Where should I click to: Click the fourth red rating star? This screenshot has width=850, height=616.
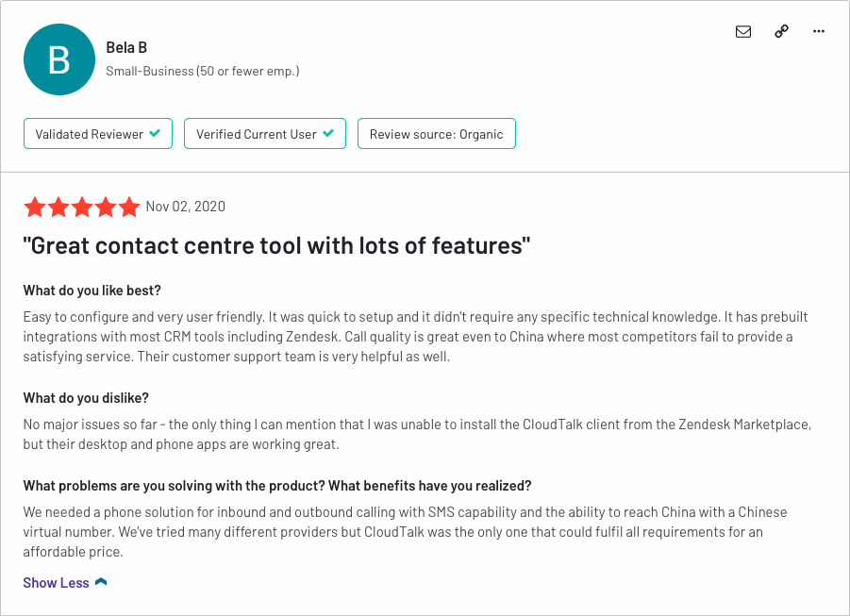tap(106, 208)
